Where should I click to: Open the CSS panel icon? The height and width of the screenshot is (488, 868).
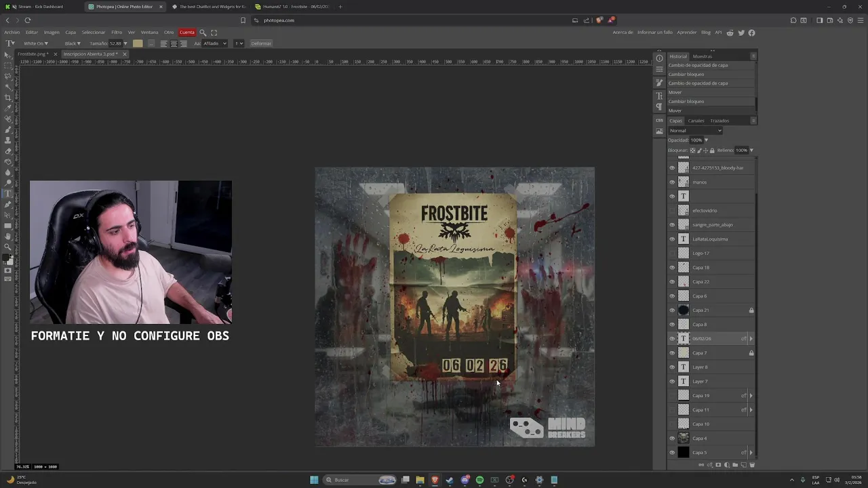click(659, 120)
